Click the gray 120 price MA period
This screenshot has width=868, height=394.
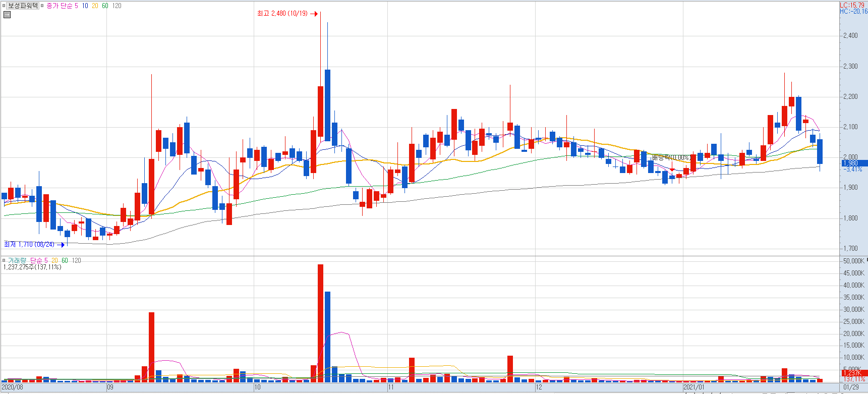(x=117, y=6)
